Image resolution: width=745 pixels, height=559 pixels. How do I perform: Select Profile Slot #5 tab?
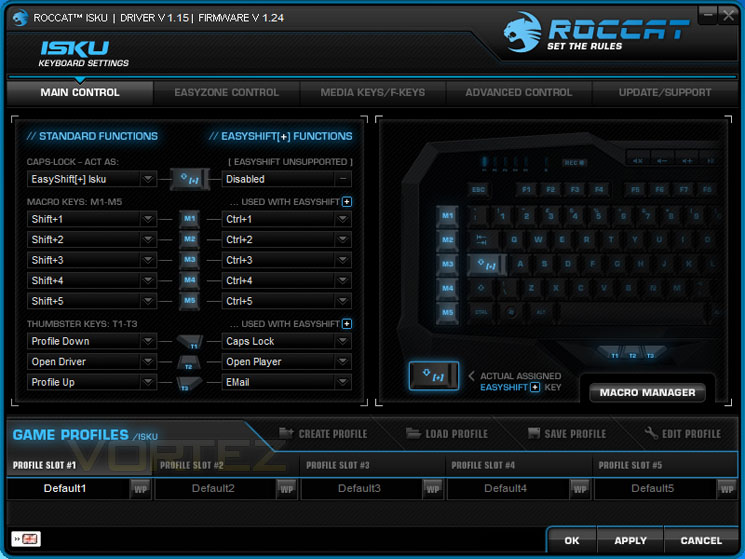point(665,465)
